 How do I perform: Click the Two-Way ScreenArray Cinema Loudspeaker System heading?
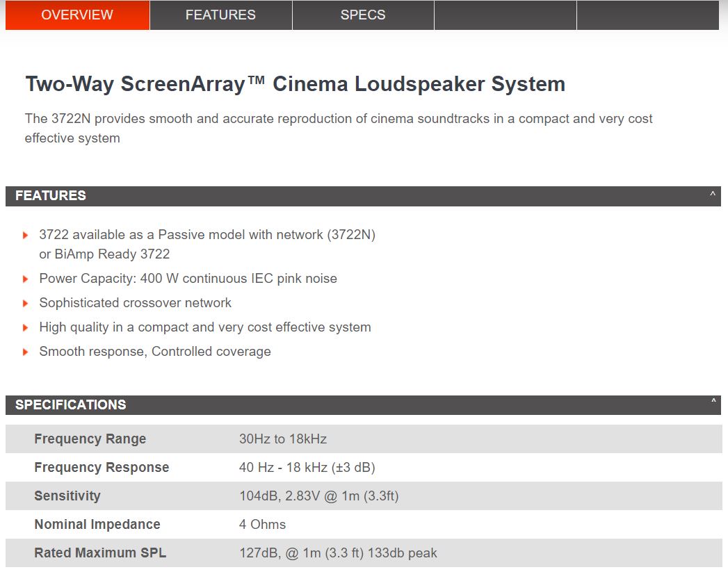[x=295, y=84]
